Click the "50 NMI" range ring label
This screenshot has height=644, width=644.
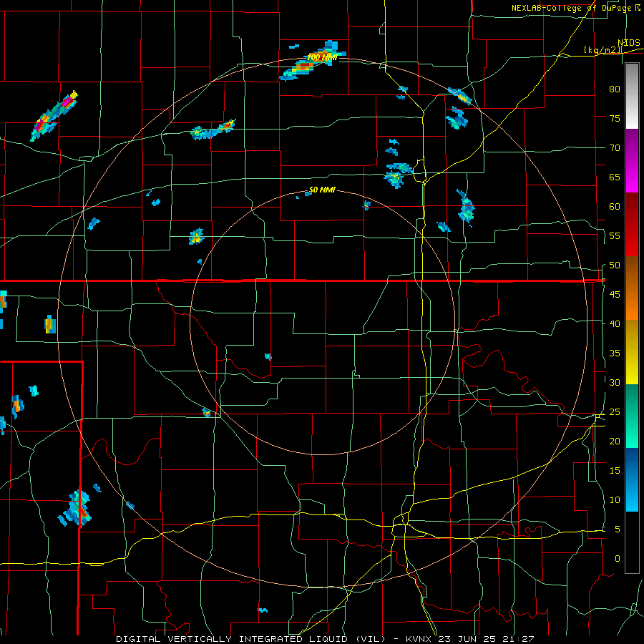click(x=322, y=190)
